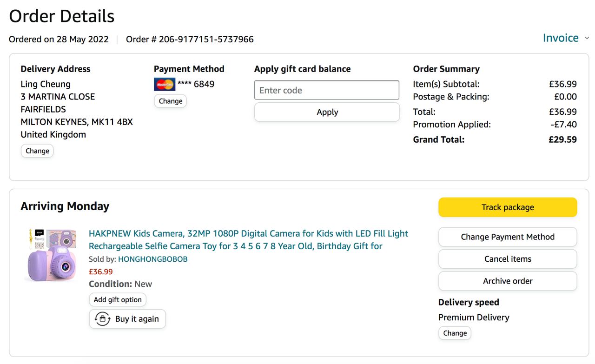Expand the chevron next to Invoice

pos(587,38)
